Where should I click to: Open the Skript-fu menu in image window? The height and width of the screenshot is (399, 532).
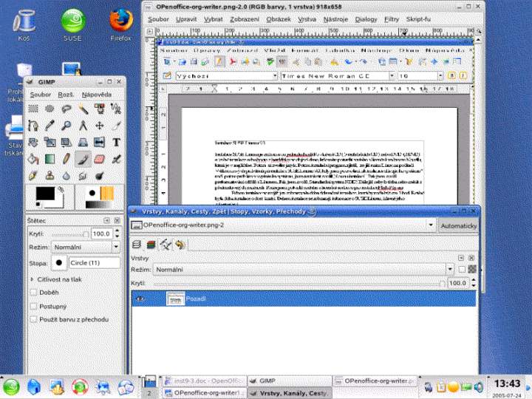[418, 19]
